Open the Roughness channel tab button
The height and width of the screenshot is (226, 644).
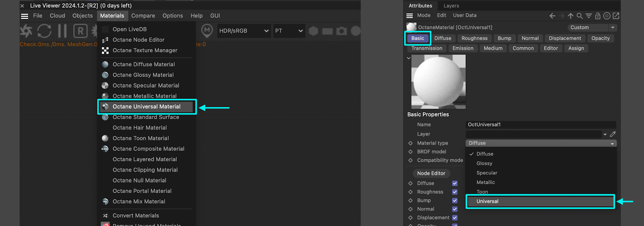pyautogui.click(x=474, y=38)
